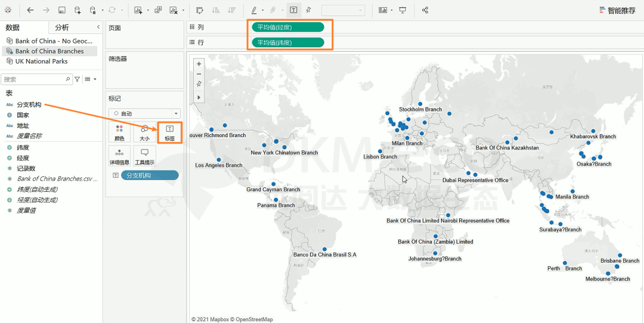
Task: Click the refresh run update icon
Action: tap(112, 10)
